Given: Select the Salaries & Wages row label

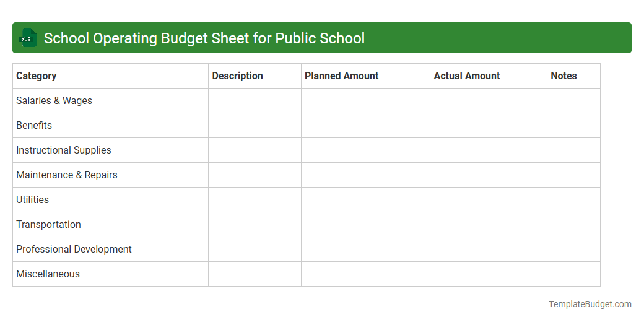Looking at the screenshot, I should point(54,100).
